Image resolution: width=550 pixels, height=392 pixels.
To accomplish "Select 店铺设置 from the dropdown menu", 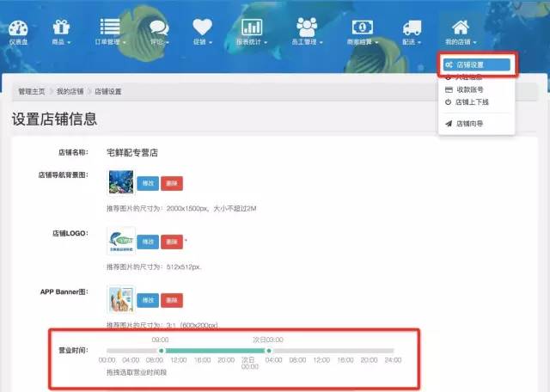I will coord(477,65).
